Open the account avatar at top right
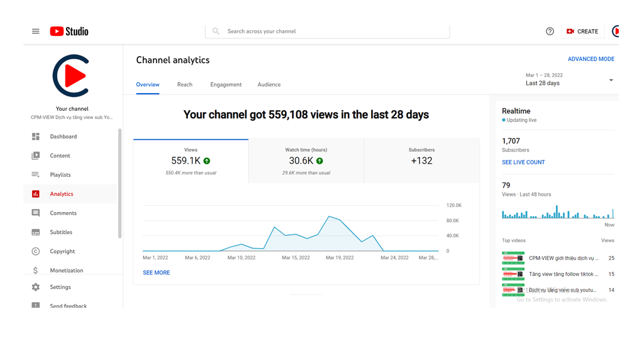The image size is (644, 355). click(615, 31)
